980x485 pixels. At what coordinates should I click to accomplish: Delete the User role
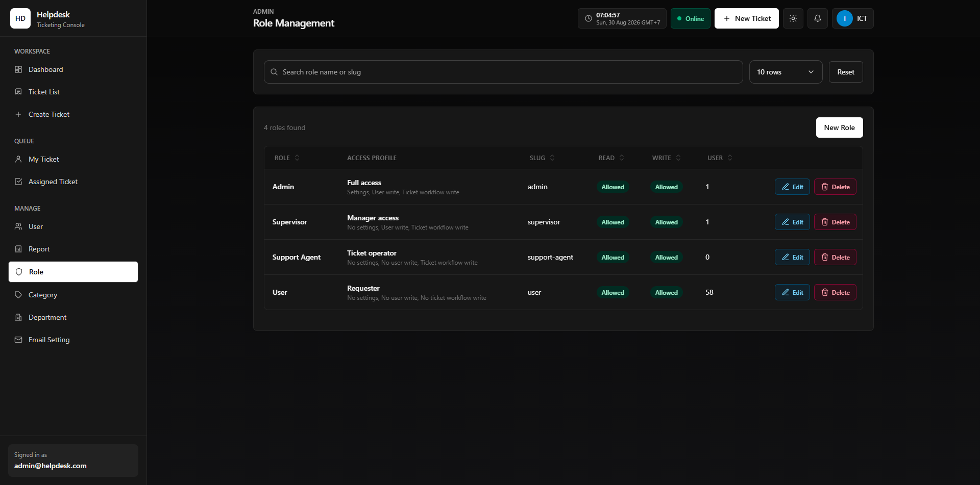coord(835,292)
